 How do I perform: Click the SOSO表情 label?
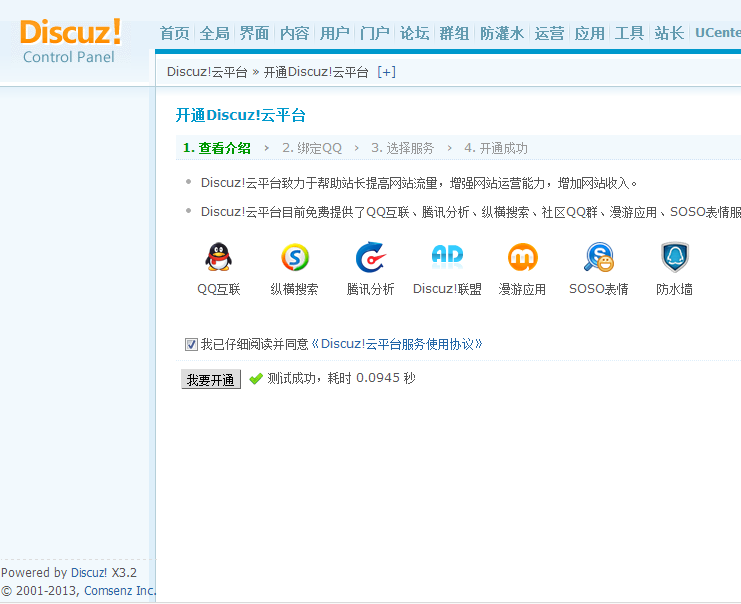pyautogui.click(x=599, y=289)
